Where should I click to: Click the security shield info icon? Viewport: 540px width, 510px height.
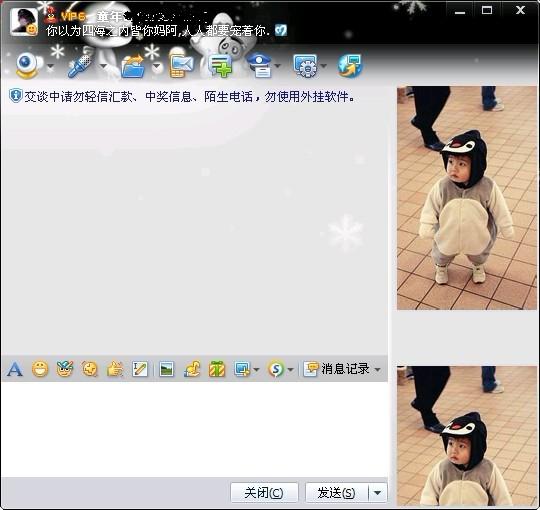[x=15, y=96]
